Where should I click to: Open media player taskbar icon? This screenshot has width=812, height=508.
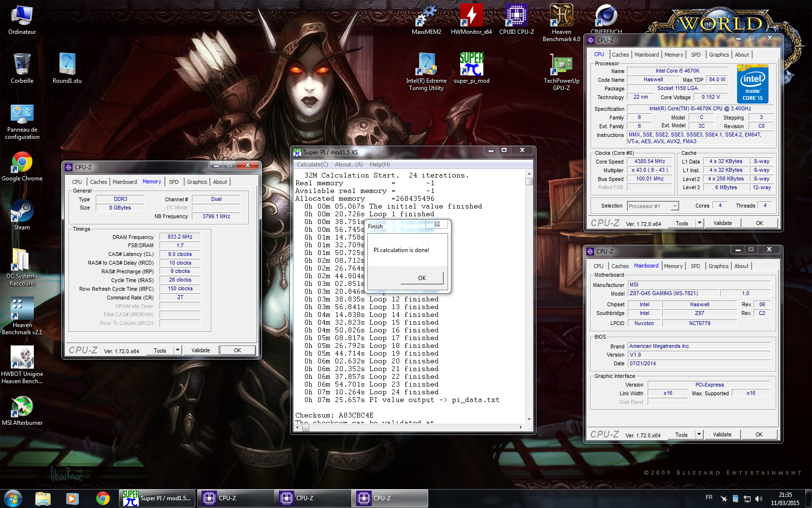coord(72,498)
